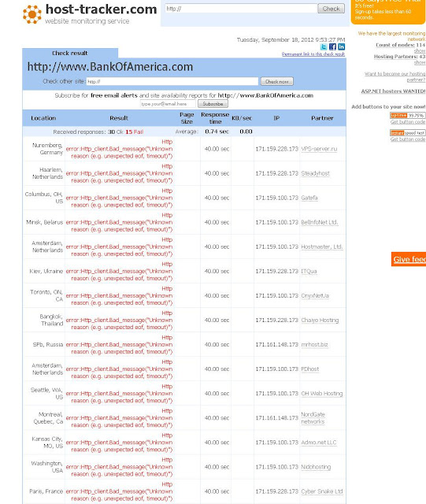
Task: Click the uptime 99.75% badge
Action: 407,116
